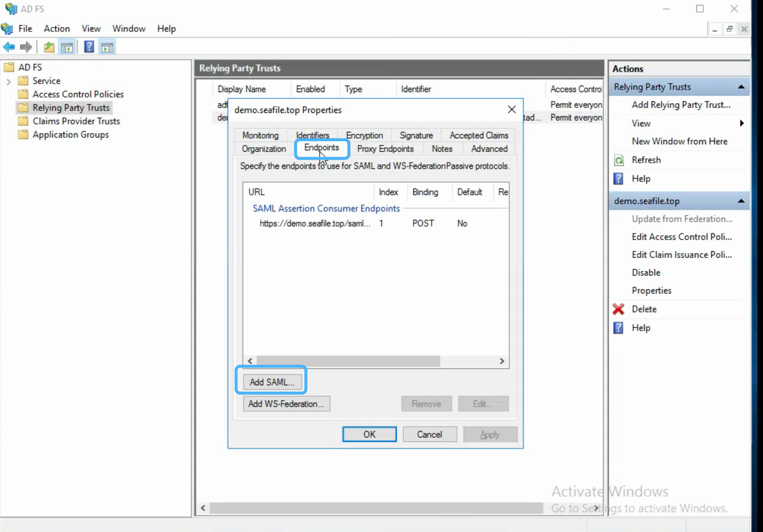This screenshot has height=532, width=763.
Task: Click the endpoint list horizontal scrollbar
Action: (376, 361)
